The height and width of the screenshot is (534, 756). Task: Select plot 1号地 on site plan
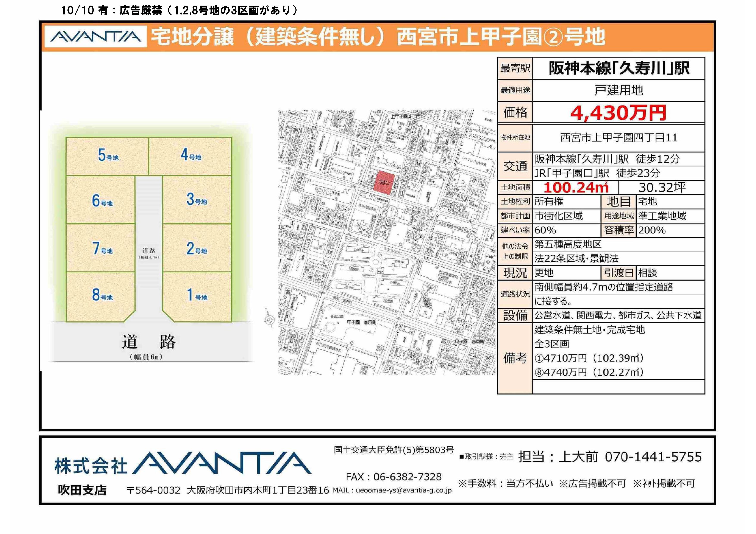pos(197,295)
